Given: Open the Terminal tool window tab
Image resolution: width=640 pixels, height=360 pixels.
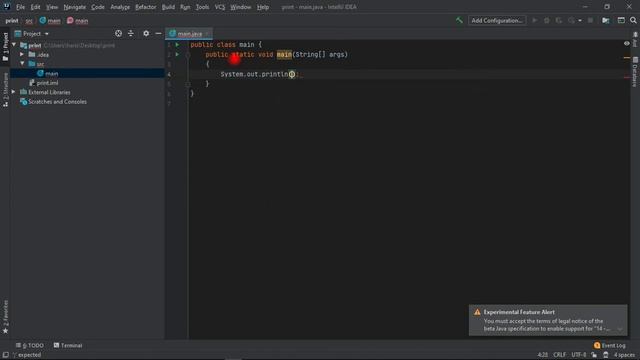Looking at the screenshot, I should [68, 345].
